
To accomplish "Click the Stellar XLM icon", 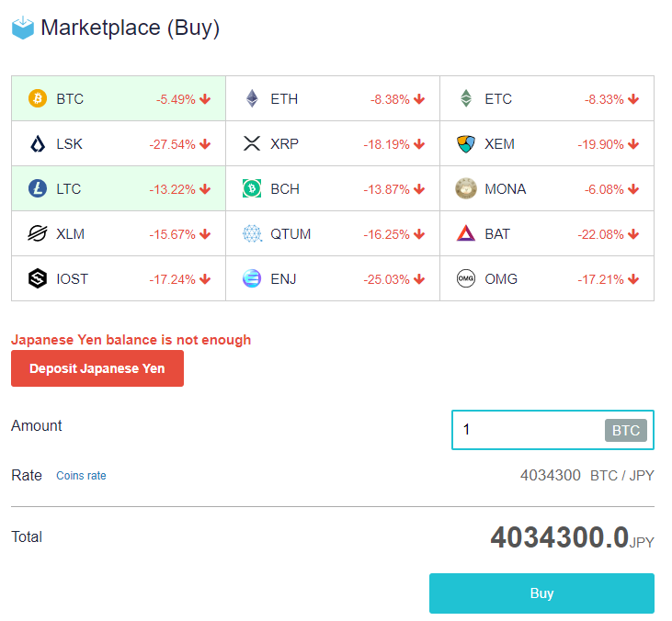I will [x=38, y=234].
